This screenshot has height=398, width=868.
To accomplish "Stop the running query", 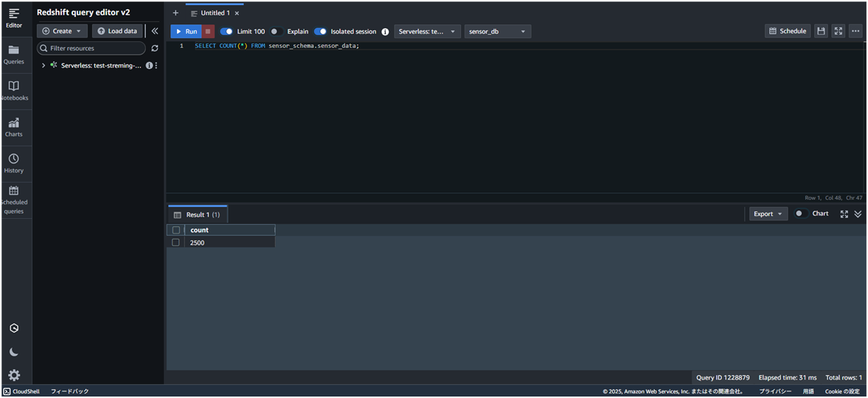I will click(207, 32).
